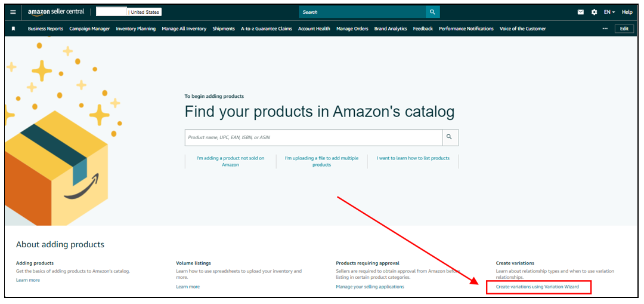Click the "About adding products" heading
Screen dimensions: 644x304
pyautogui.click(x=60, y=245)
